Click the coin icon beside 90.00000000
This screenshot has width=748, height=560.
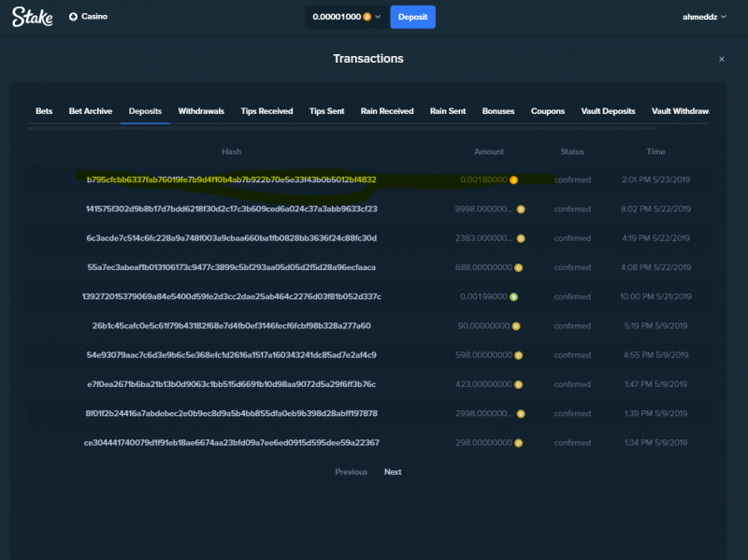tap(516, 326)
